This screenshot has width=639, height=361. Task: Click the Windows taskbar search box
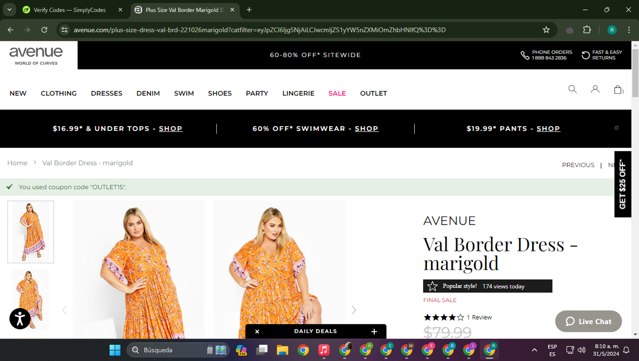[x=177, y=350]
